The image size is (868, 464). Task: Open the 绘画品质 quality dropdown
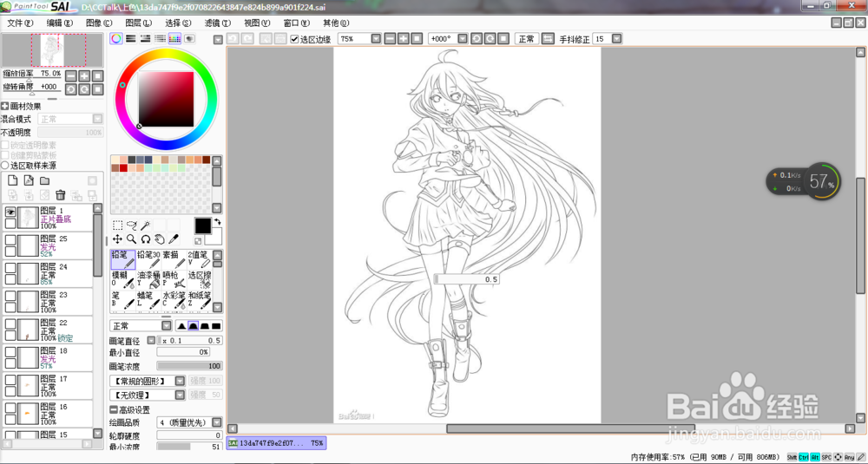pos(217,422)
